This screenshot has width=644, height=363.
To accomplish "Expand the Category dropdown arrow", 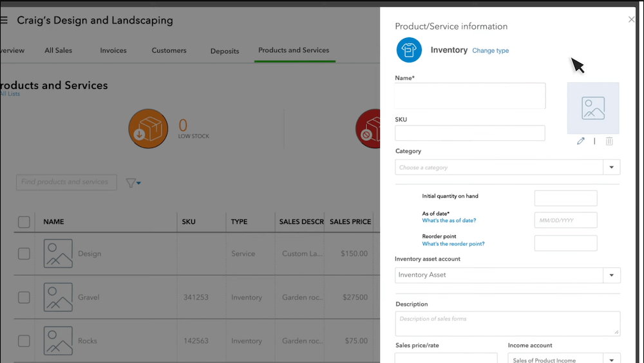I will click(x=612, y=167).
